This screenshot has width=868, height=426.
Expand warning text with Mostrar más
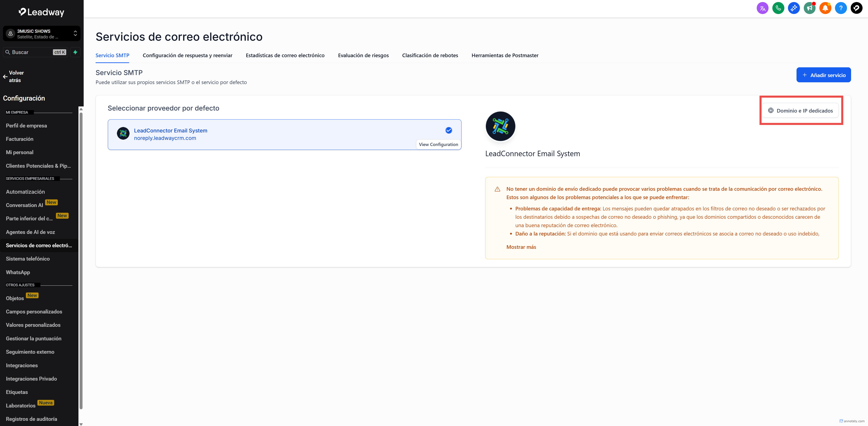(x=521, y=247)
